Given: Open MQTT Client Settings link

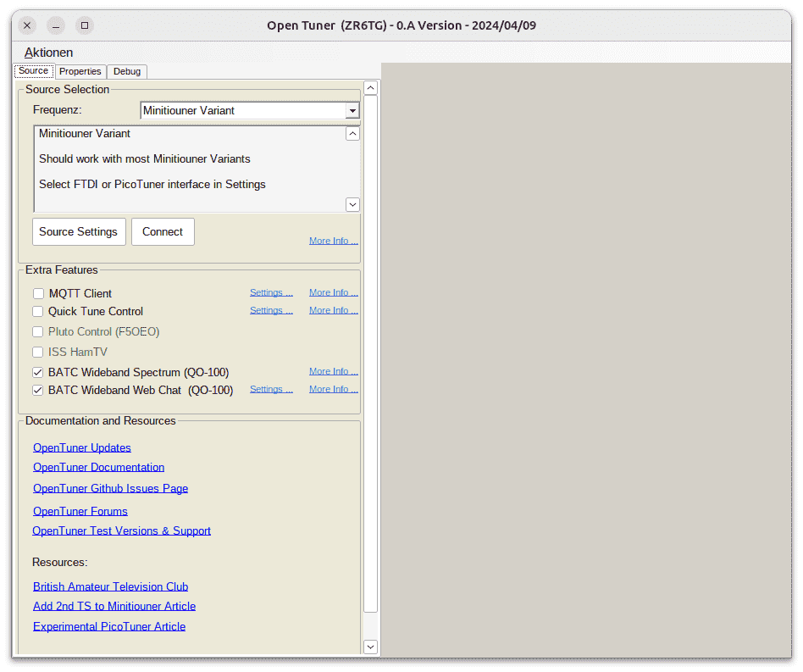Looking at the screenshot, I should click(x=271, y=292).
